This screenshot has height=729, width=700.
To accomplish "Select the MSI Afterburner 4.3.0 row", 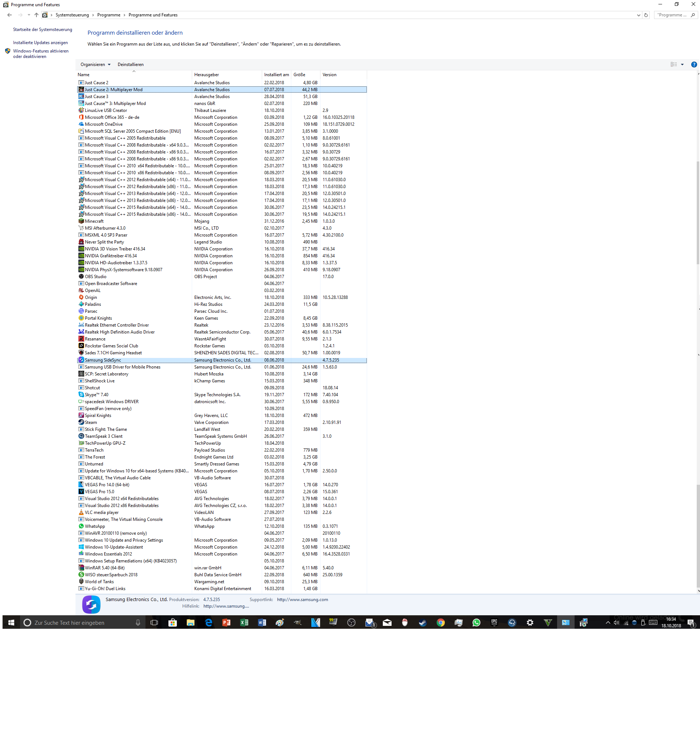I will click(x=222, y=228).
